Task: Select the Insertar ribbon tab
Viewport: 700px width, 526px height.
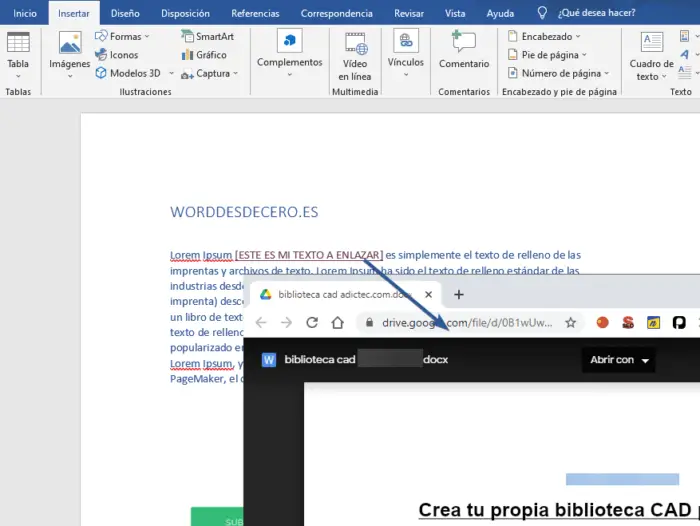Action: coord(74,13)
